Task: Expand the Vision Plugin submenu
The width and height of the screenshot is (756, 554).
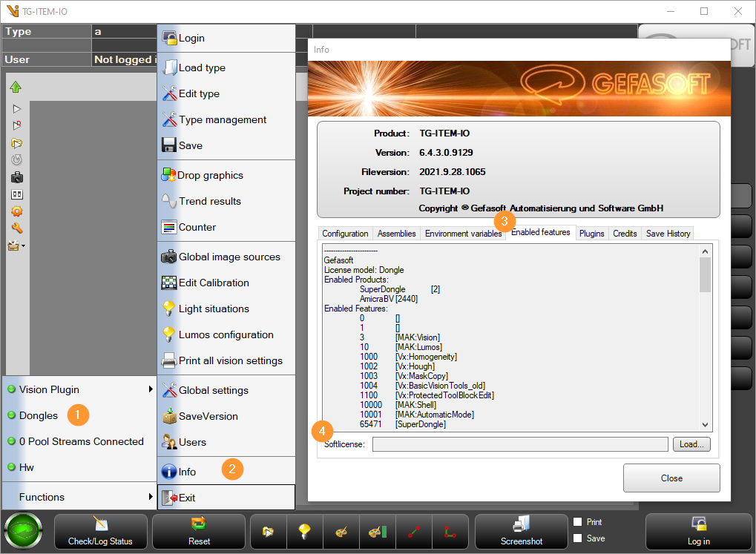Action: 79,389
